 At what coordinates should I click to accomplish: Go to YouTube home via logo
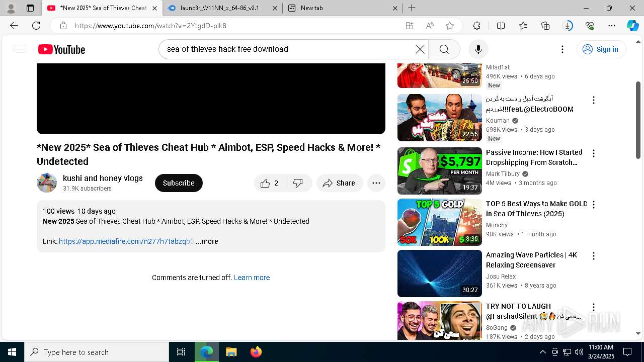click(61, 49)
